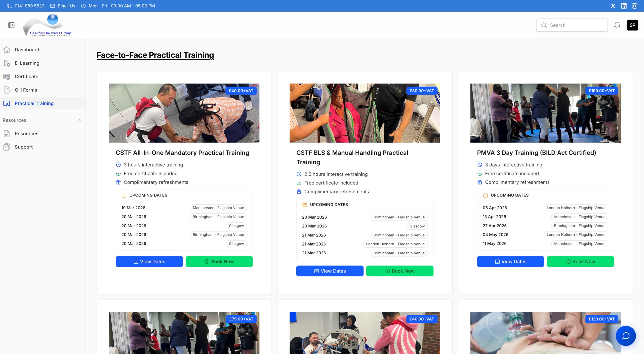Click the Email Us link
The width and height of the screenshot is (644, 354).
point(66,6)
